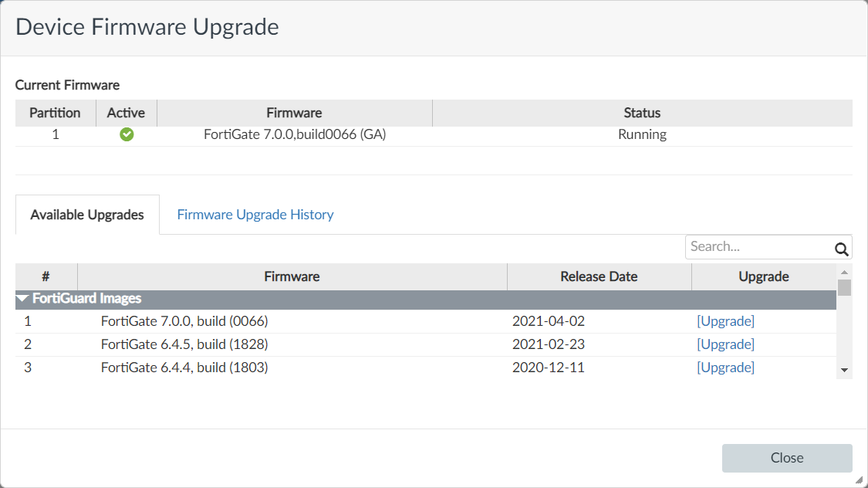Upgrade to FortiGate 6.4.5 build 1828

tap(725, 344)
